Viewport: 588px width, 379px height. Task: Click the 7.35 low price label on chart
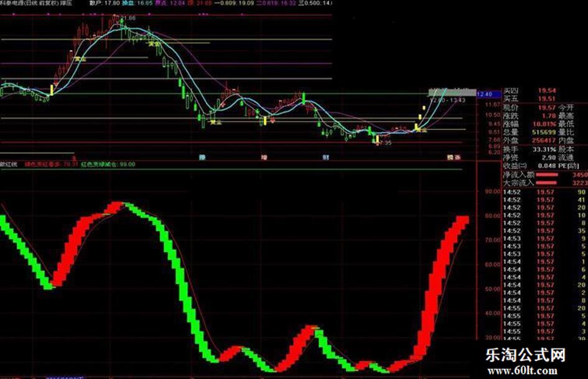tap(385, 143)
